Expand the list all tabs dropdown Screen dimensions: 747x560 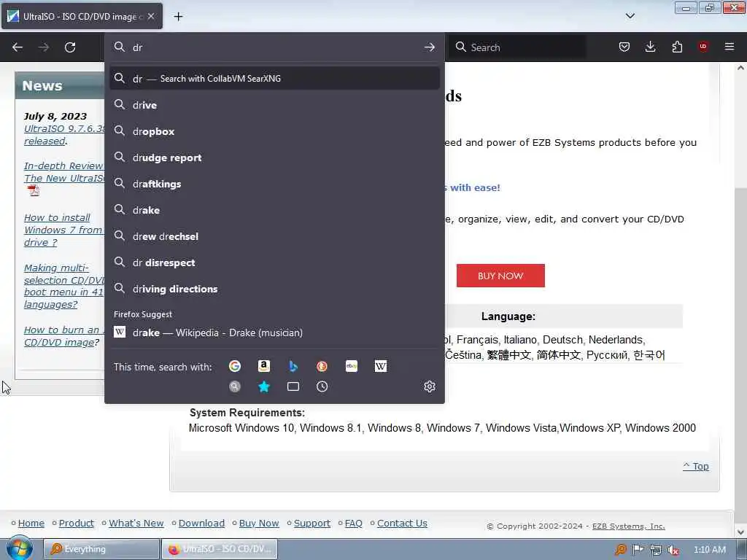click(630, 16)
